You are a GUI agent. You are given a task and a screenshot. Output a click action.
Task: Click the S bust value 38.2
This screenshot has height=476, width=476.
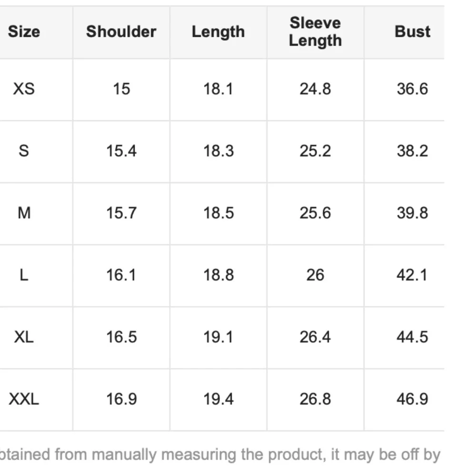click(x=412, y=151)
